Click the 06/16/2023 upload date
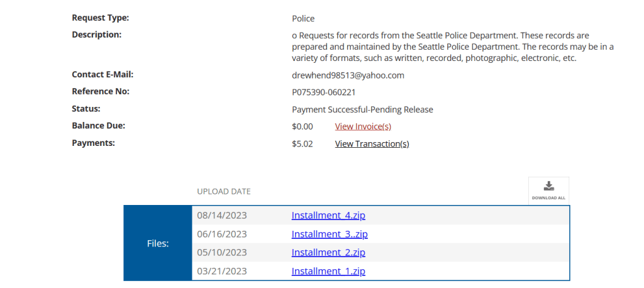Image resolution: width=644 pixels, height=288 pixels. (222, 234)
